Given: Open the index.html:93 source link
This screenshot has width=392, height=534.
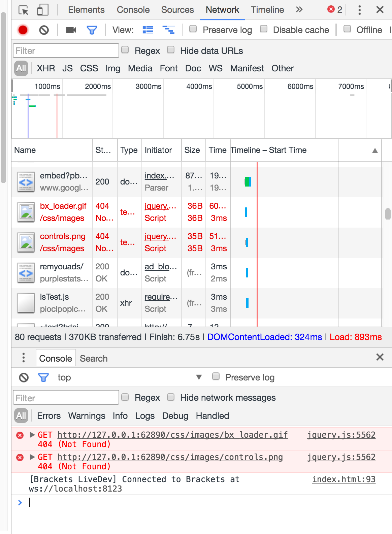Looking at the screenshot, I should [344, 479].
